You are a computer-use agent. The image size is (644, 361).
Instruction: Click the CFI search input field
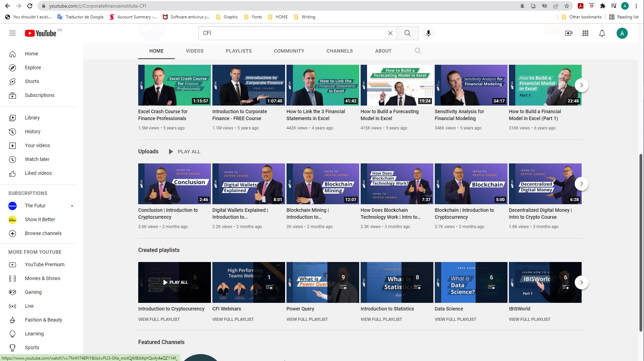[x=293, y=33]
